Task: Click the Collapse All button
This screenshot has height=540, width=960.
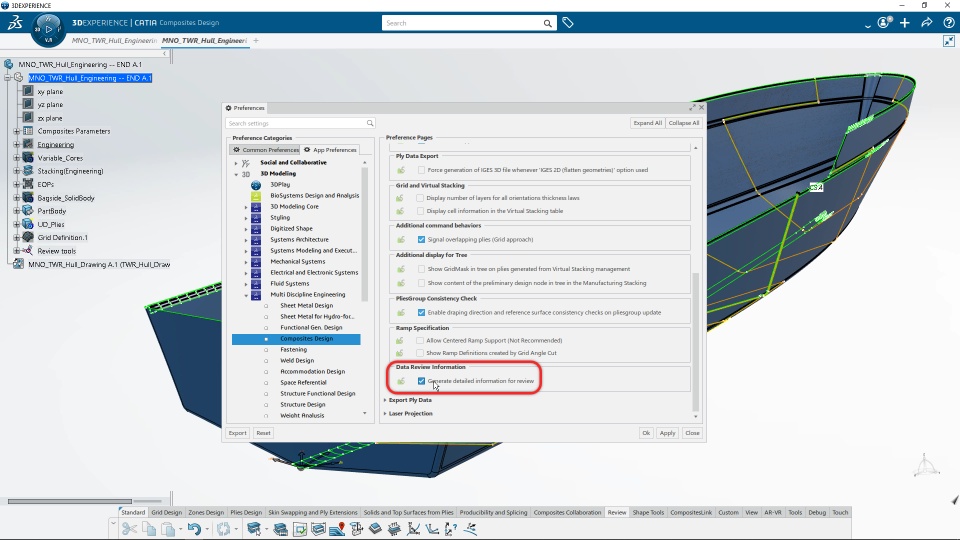Action: [x=683, y=123]
